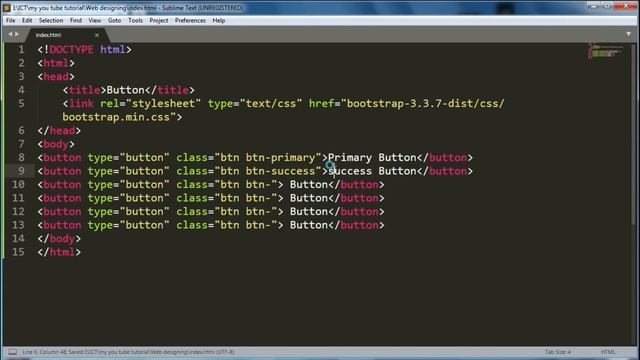Click the opening head tag on line 3
The width and height of the screenshot is (640, 360).
coord(56,77)
